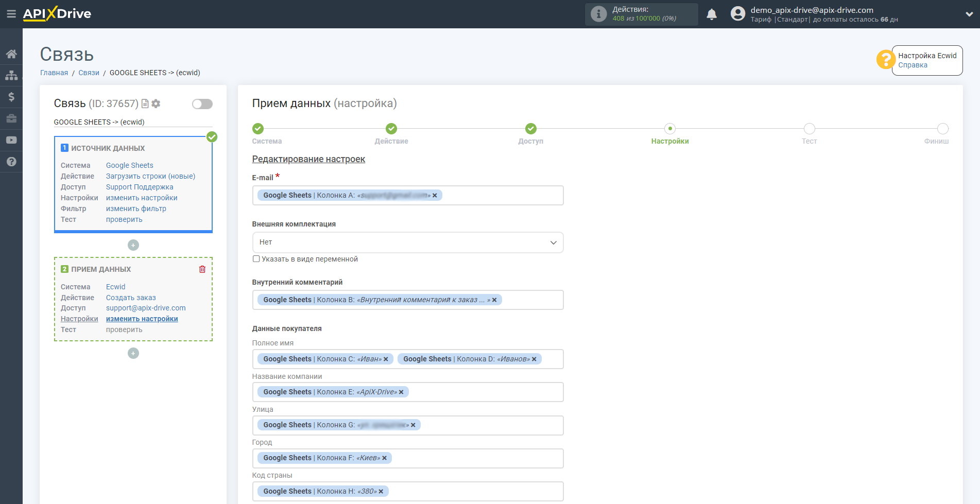Click support@apix-drive.com access link
Viewport: 980px width, 504px height.
tap(146, 308)
